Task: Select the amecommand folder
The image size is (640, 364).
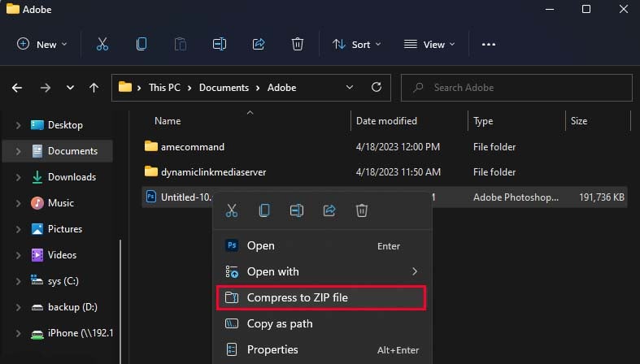Action: [x=191, y=147]
